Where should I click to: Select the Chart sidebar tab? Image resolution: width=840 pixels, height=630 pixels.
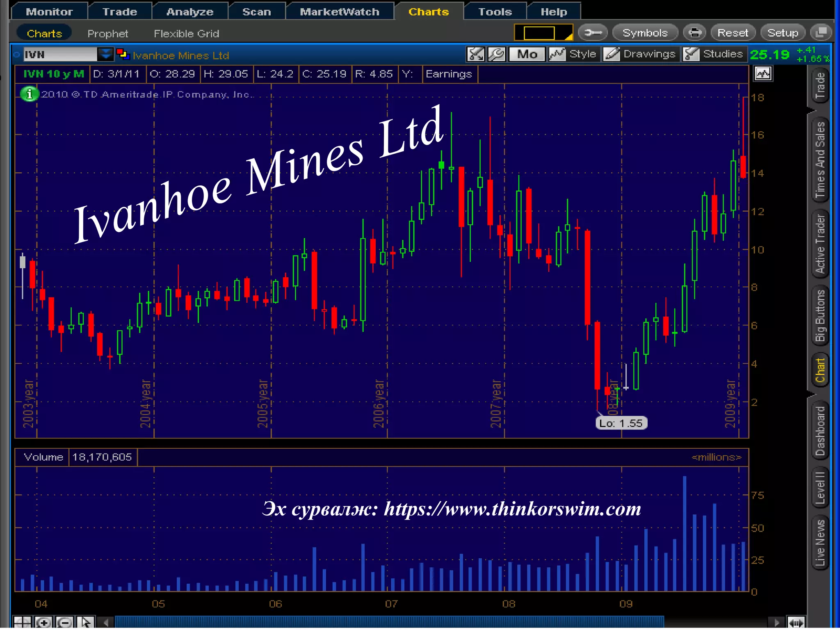coord(820,370)
